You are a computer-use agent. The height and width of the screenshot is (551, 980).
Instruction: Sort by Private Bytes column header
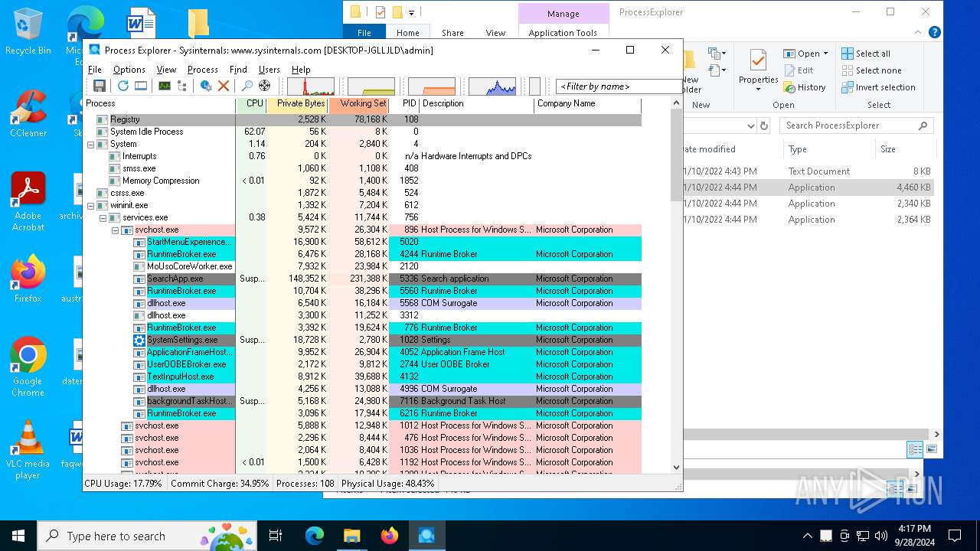pyautogui.click(x=297, y=103)
